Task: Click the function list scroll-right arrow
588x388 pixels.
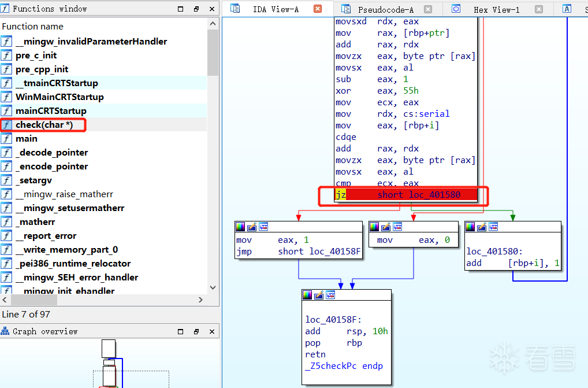Action: pyautogui.click(x=200, y=300)
